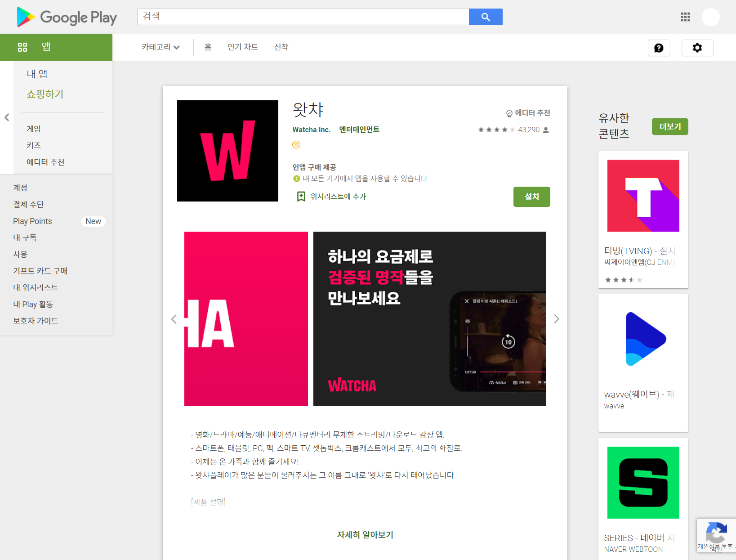Click the age rating 12 badge

point(296,144)
